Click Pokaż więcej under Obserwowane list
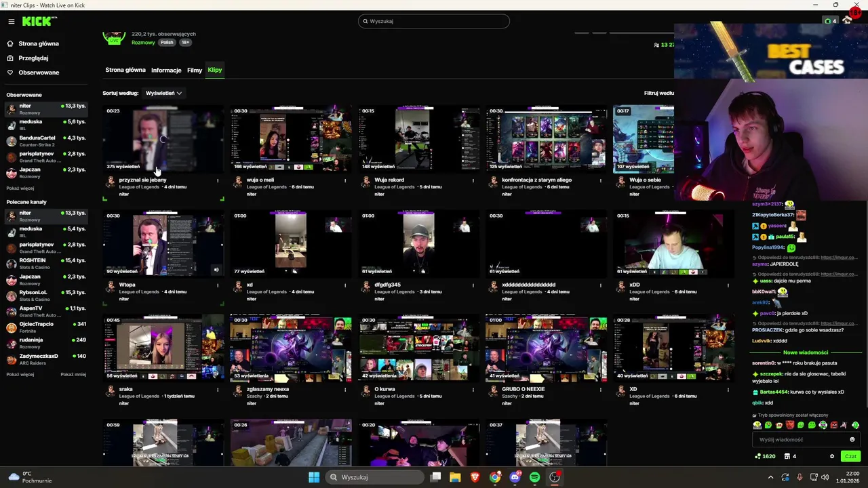Viewport: 868px width, 488px height. (x=20, y=188)
